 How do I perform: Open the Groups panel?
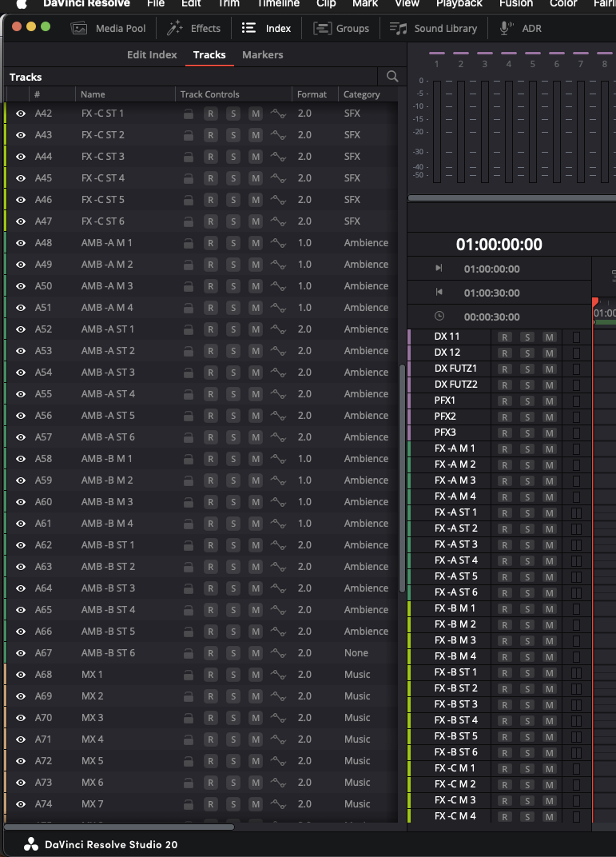341,29
